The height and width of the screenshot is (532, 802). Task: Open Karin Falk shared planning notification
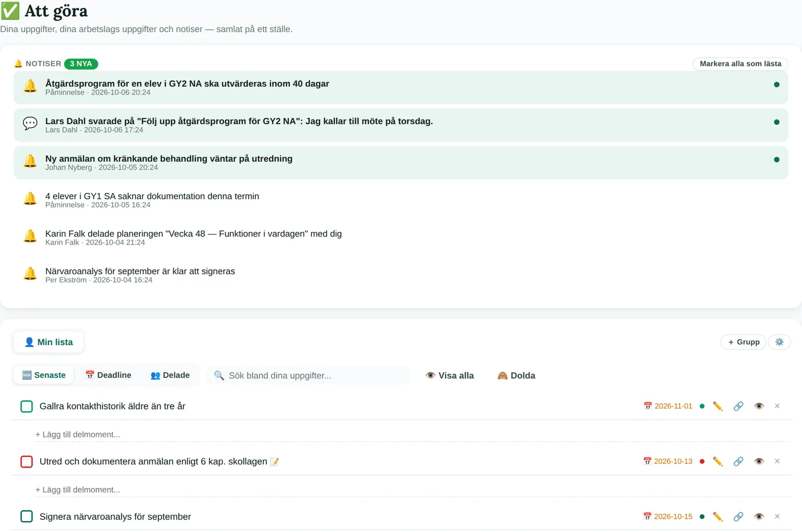click(401, 238)
